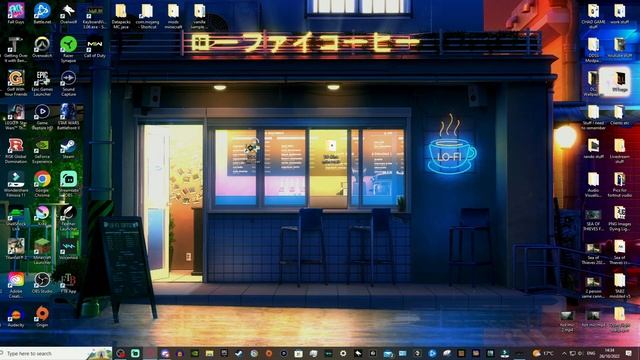Click the 'Type here to search' taskbar box
Image resolution: width=640 pixels, height=360 pixels.
tap(56, 353)
